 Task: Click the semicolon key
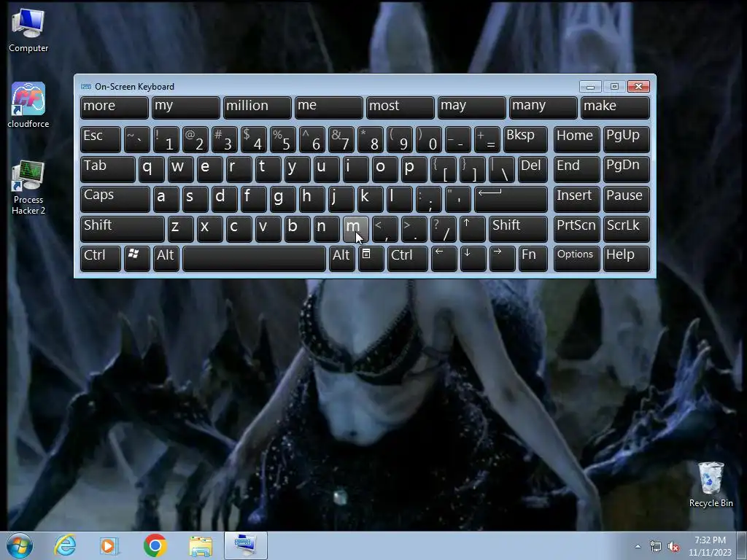(428, 199)
